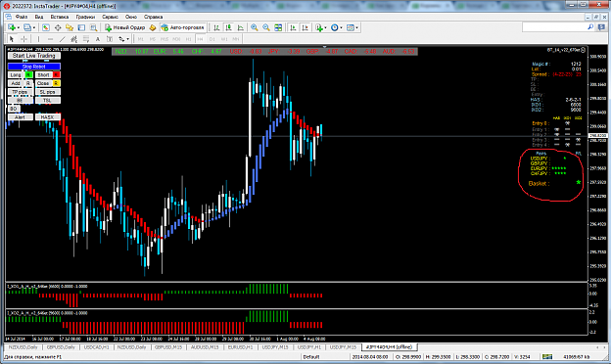The width and height of the screenshot is (612, 364).
Task: Draw a vertical line tool
Action: pos(38,39)
